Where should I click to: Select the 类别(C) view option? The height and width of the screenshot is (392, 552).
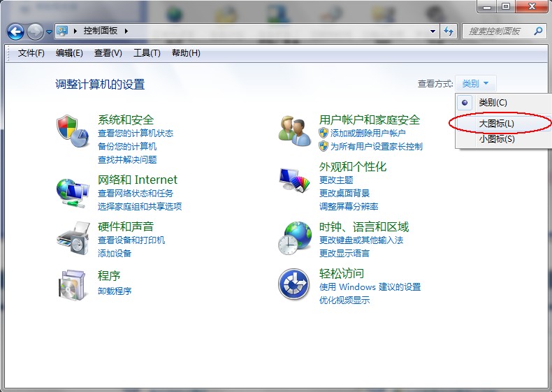(x=493, y=103)
